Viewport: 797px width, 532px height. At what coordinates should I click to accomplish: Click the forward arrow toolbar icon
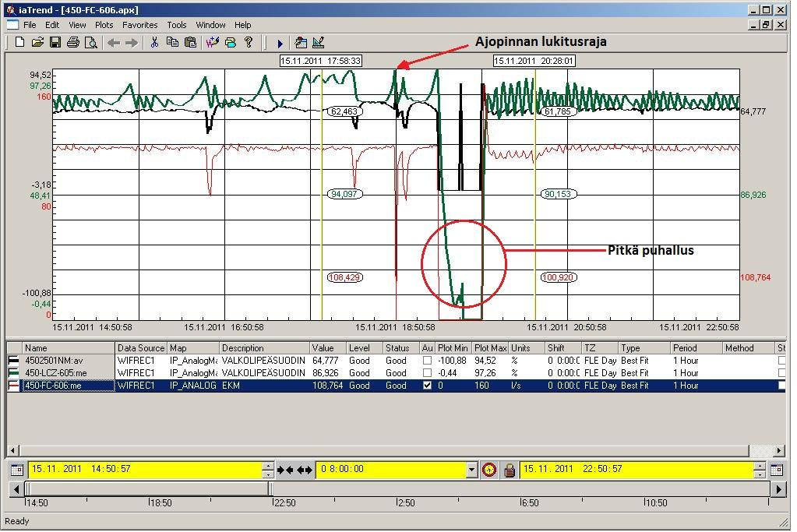pos(132,43)
